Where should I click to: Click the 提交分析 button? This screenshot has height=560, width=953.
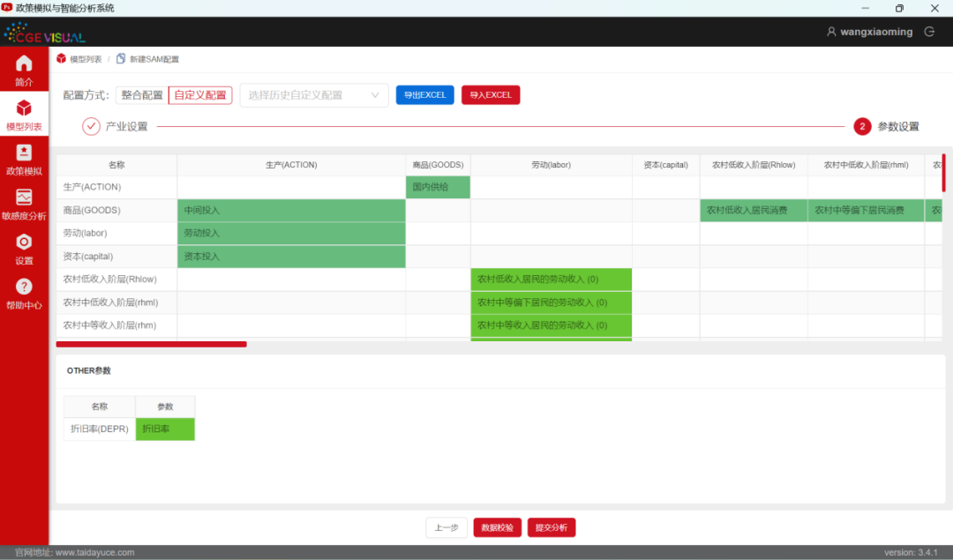[552, 527]
